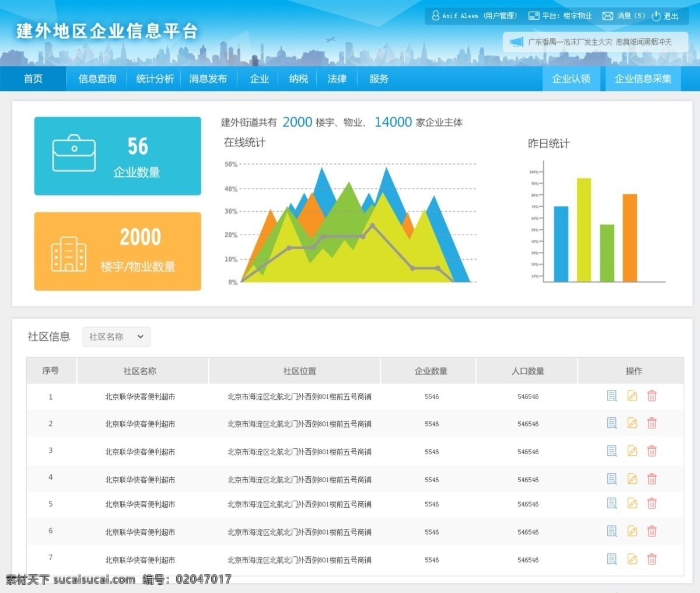The width and height of the screenshot is (700, 593).
Task: Click the 14000 enterprise count figure
Action: click(x=393, y=122)
